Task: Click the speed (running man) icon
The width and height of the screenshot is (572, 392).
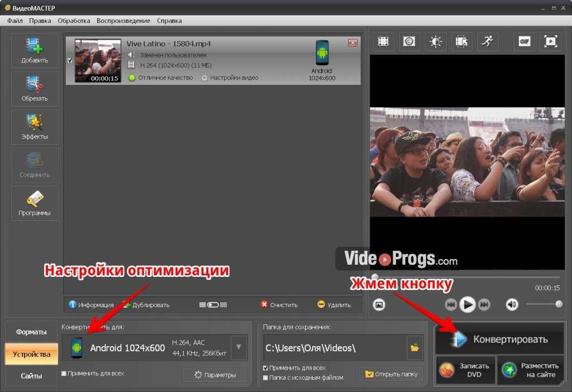Action: pos(487,41)
